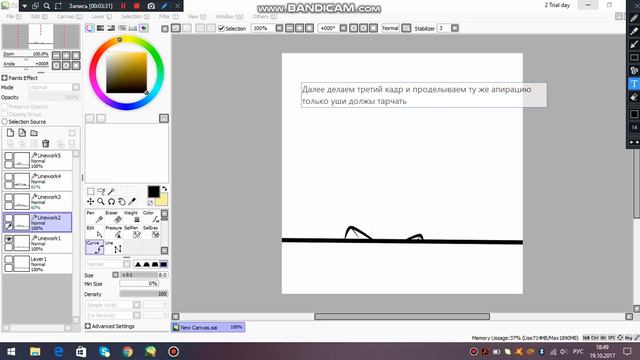This screenshot has height=360, width=640.
Task: Create a new layer folder
Action: (34, 133)
